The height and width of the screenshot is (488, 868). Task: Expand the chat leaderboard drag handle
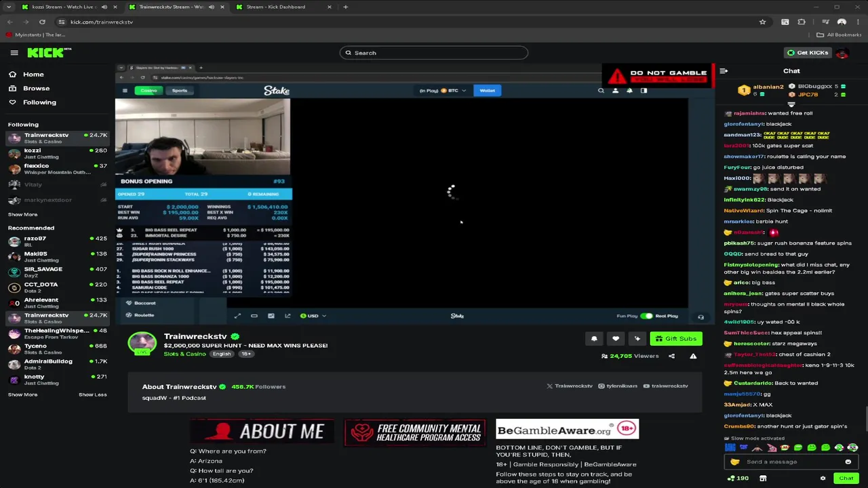(791, 104)
